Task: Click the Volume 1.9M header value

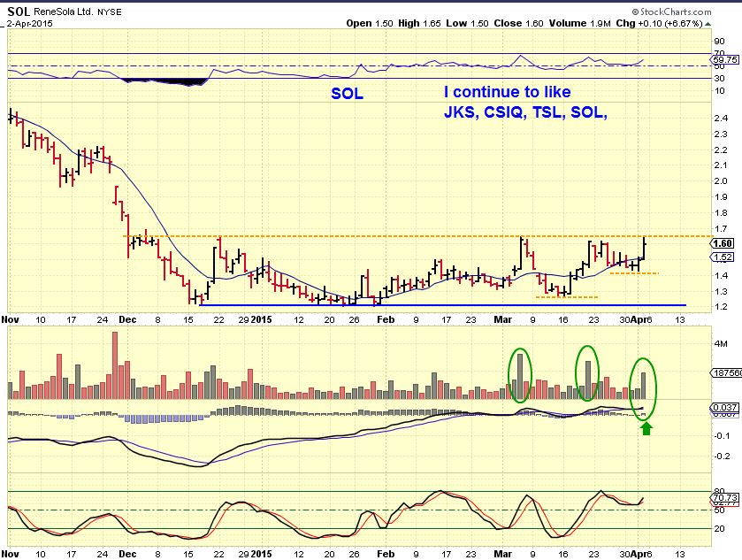Action: tap(579, 23)
